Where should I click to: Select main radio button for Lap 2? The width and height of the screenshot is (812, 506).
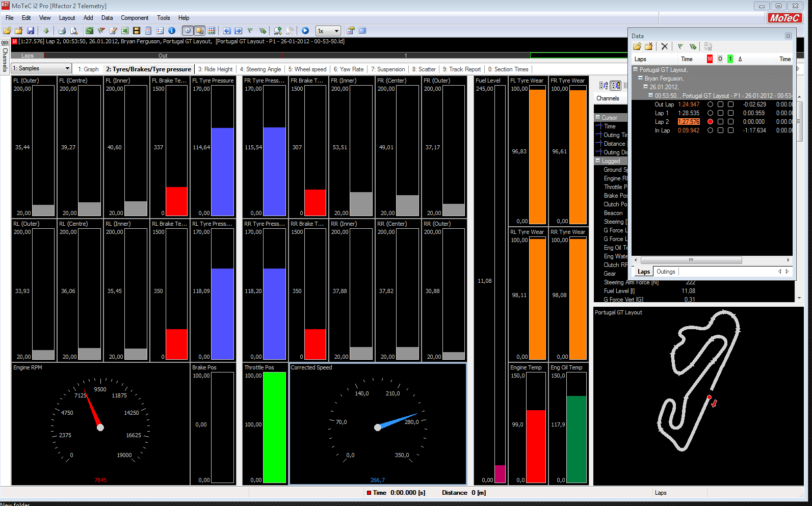(710, 122)
